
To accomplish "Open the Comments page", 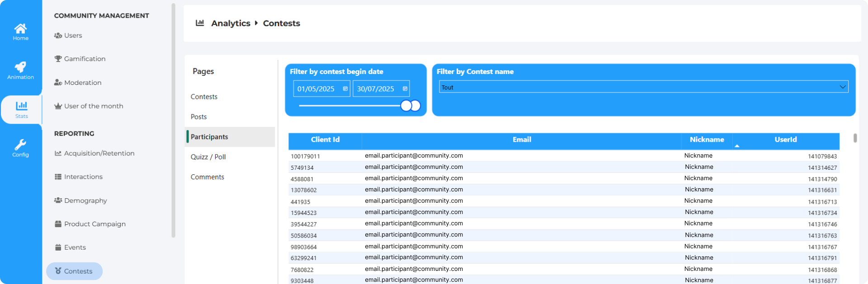I will [207, 177].
